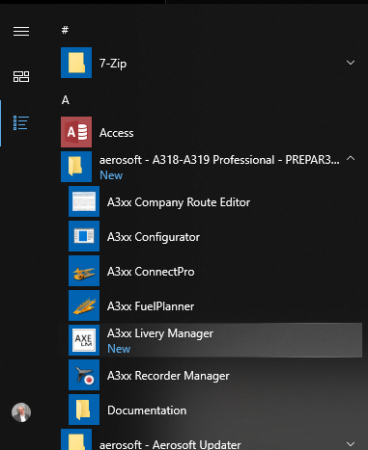Click the FuelPlanner icon
This screenshot has width=368, height=450.
coord(84,305)
